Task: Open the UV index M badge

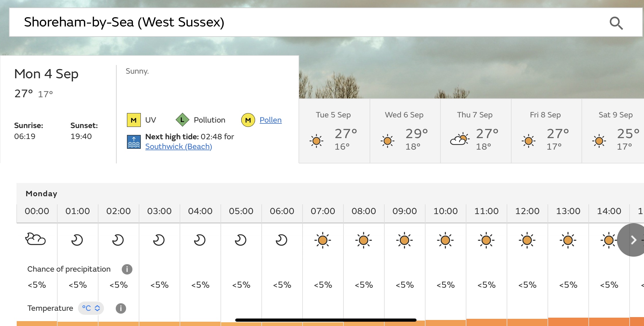Action: click(134, 120)
